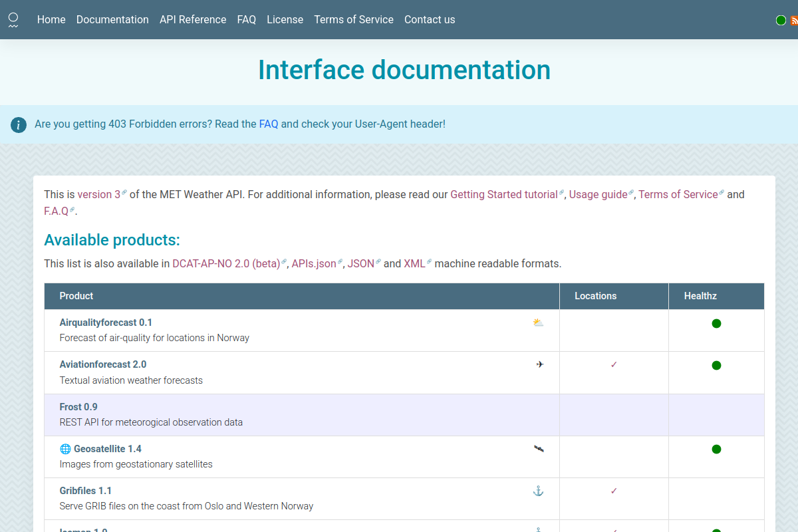798x532 pixels.
Task: Select Contact us in the navbar
Action: (430, 20)
